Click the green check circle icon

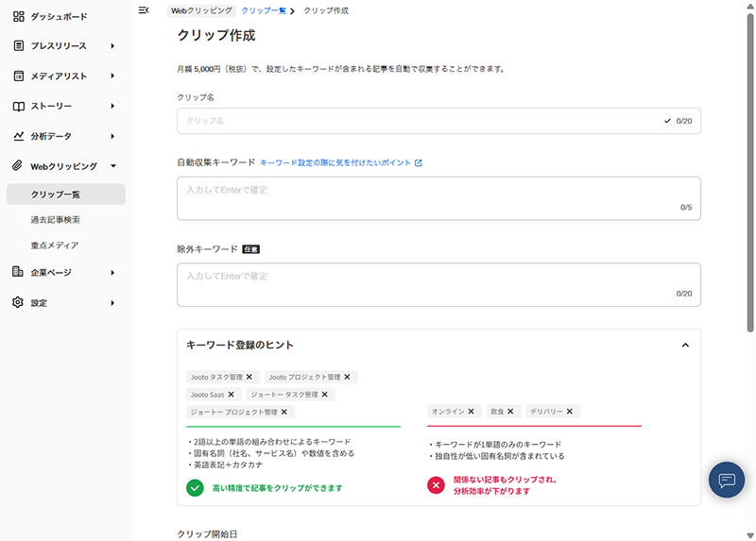195,488
